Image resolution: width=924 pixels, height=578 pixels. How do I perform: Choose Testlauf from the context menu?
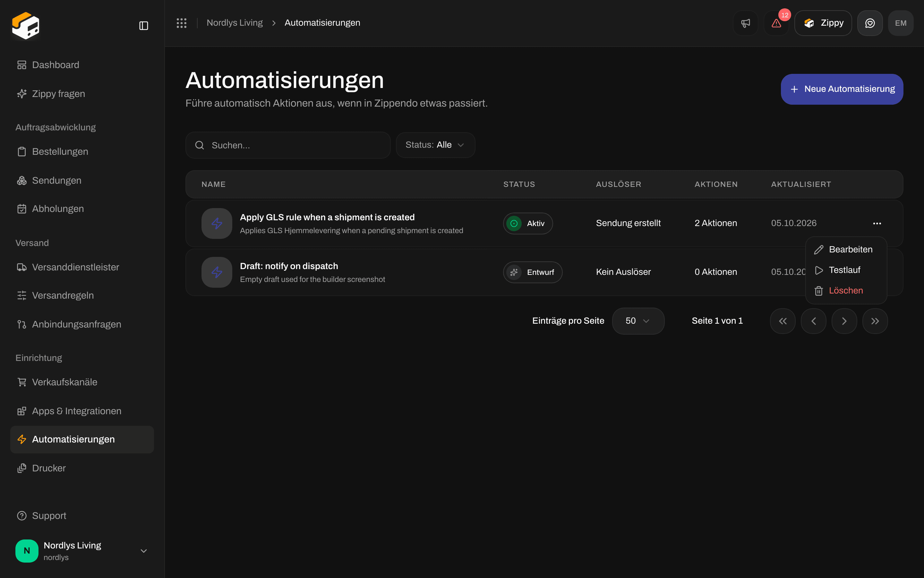click(846, 270)
